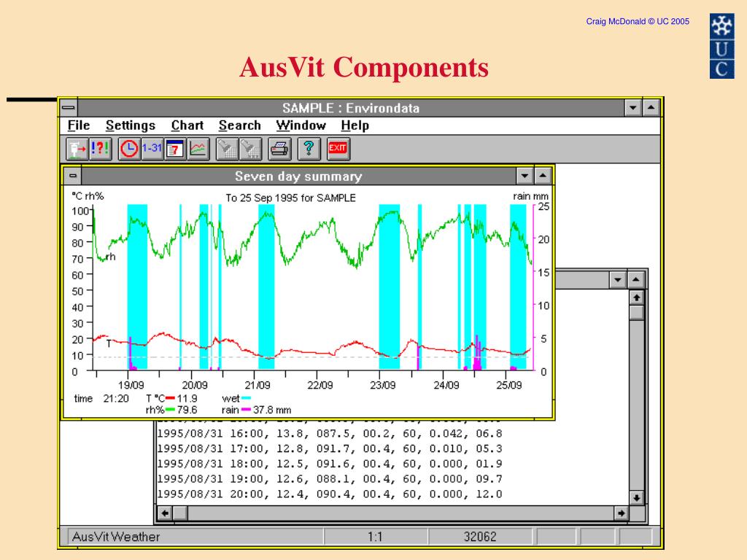
Task: Click the second flashlight search icon
Action: [250, 149]
